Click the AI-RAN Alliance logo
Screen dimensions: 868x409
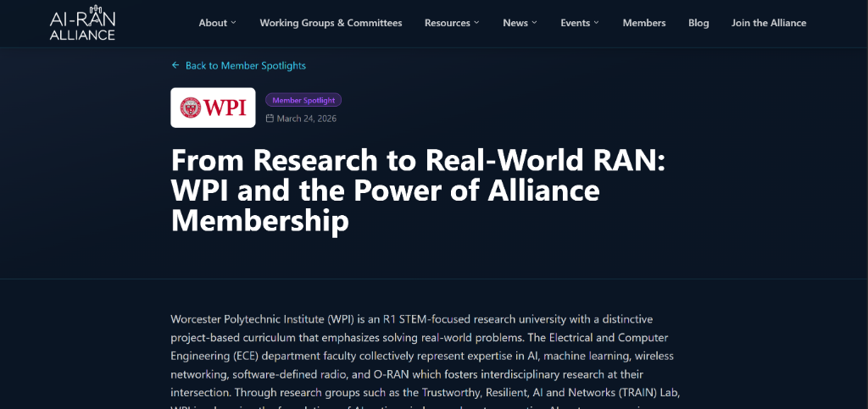[x=82, y=23]
